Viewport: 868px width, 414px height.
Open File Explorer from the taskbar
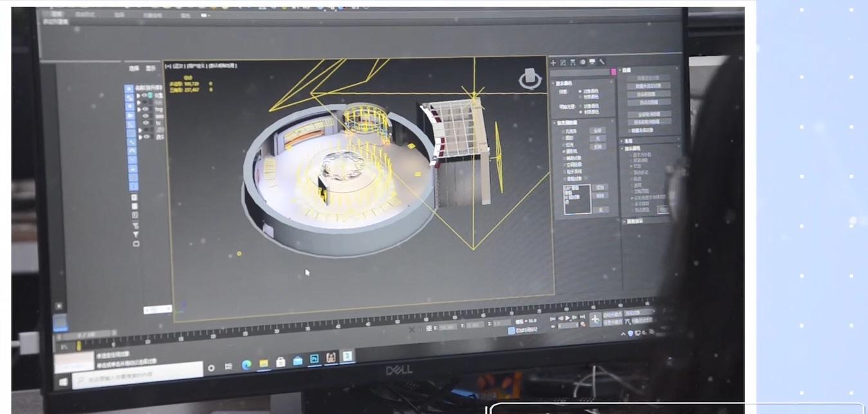(264, 363)
